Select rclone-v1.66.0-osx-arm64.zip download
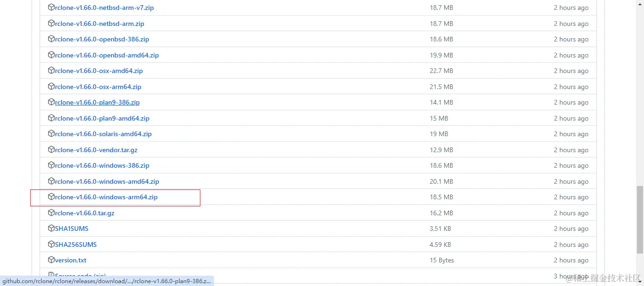 click(98, 87)
